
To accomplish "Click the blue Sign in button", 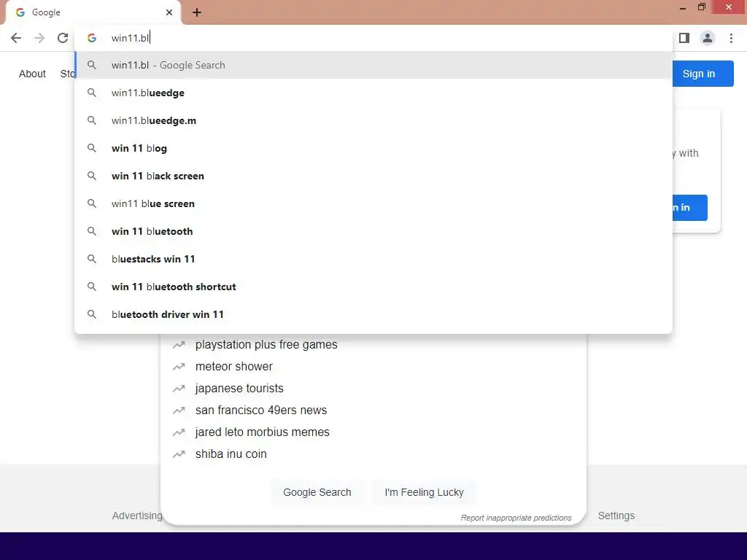I will click(703, 74).
